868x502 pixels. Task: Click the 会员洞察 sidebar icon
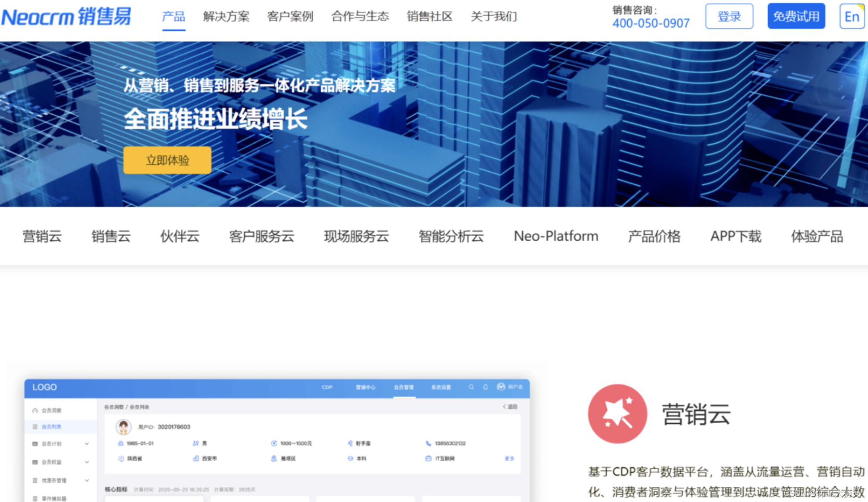pos(35,410)
